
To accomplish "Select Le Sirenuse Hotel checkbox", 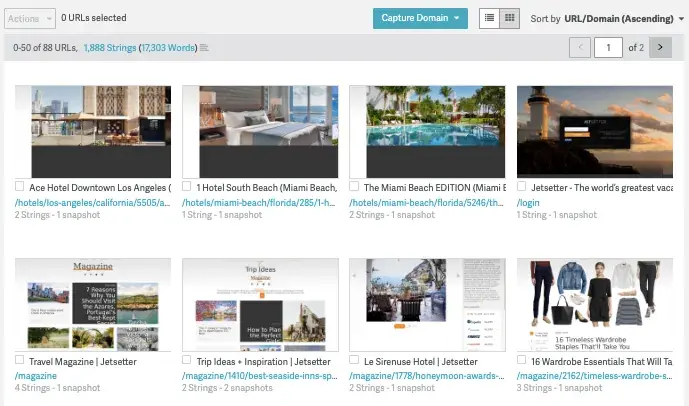I will 354,360.
